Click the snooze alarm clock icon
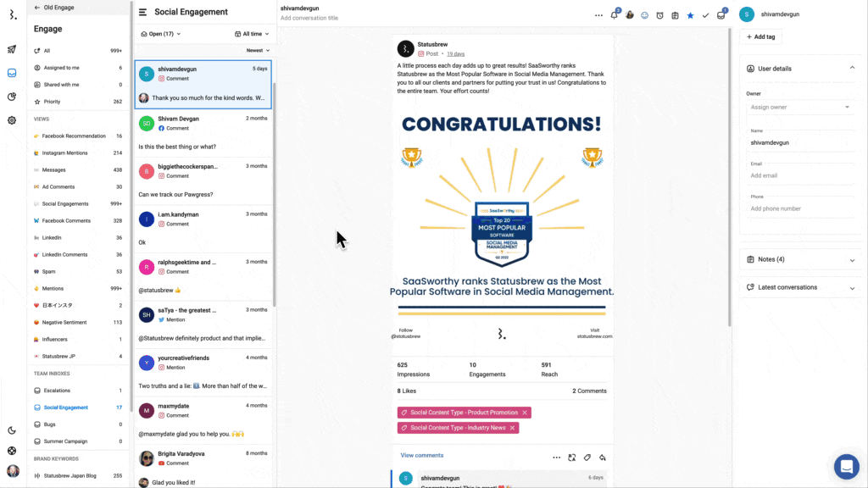 tap(659, 15)
